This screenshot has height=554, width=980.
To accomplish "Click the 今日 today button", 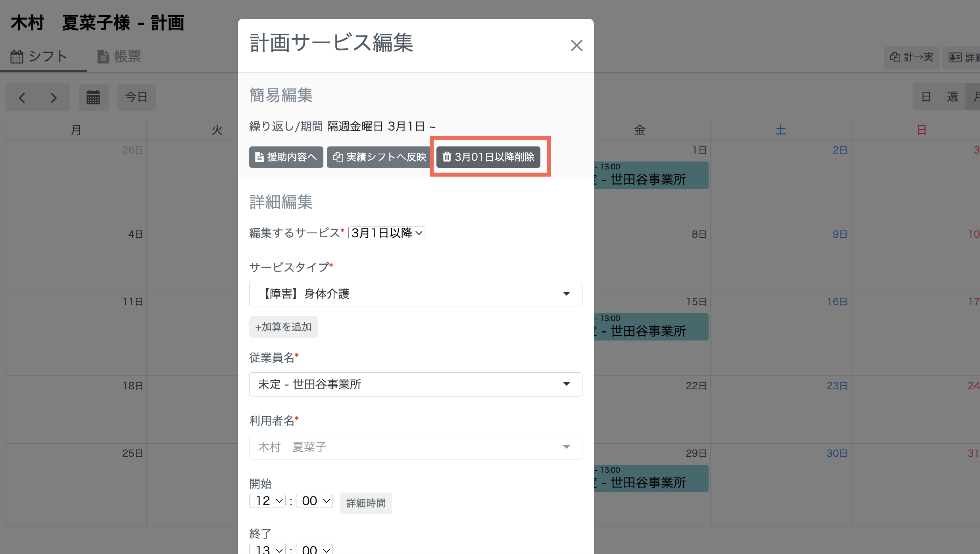I will point(136,97).
